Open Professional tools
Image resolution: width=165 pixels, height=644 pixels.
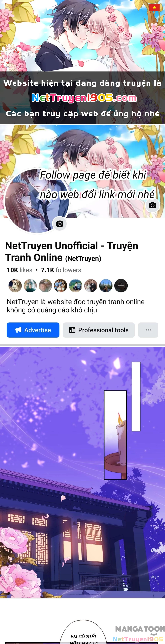(99, 330)
